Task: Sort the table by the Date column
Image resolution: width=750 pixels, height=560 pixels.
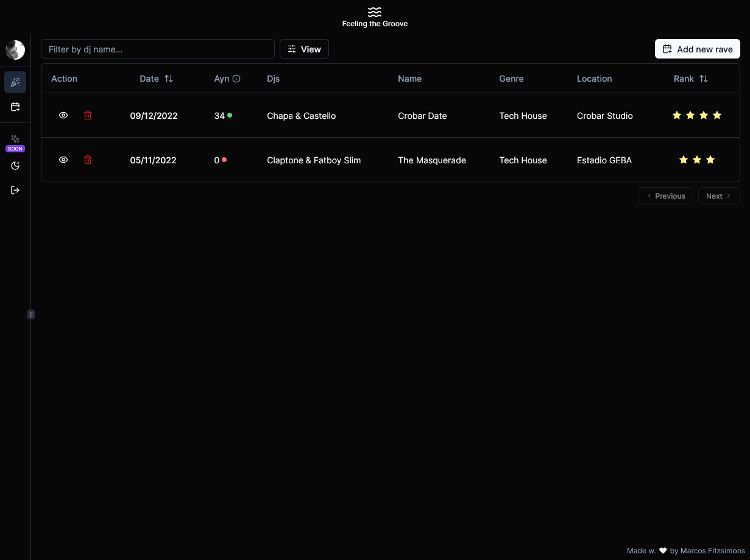Action: point(157,79)
